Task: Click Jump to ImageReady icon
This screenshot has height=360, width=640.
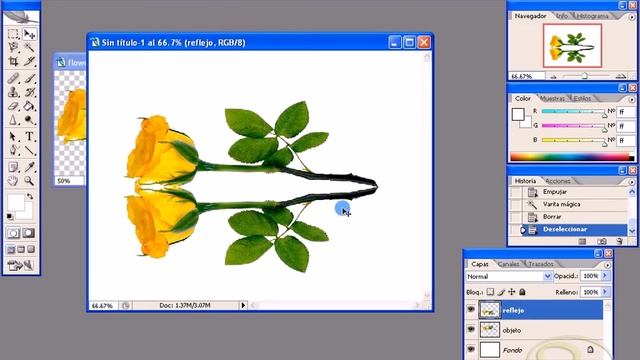Action: pyautogui.click(x=20, y=266)
